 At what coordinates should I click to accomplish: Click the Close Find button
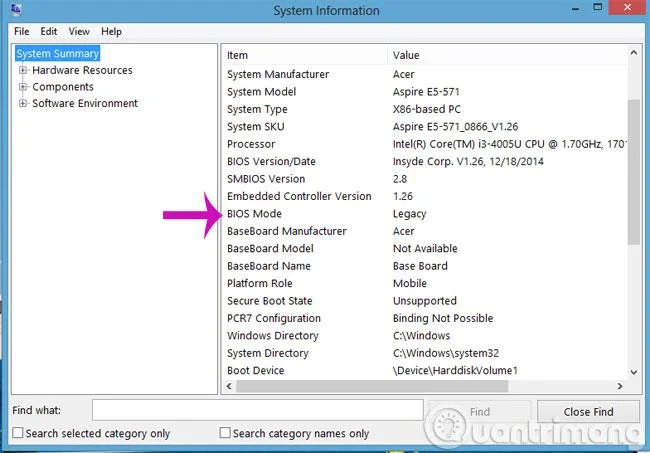[x=588, y=412]
